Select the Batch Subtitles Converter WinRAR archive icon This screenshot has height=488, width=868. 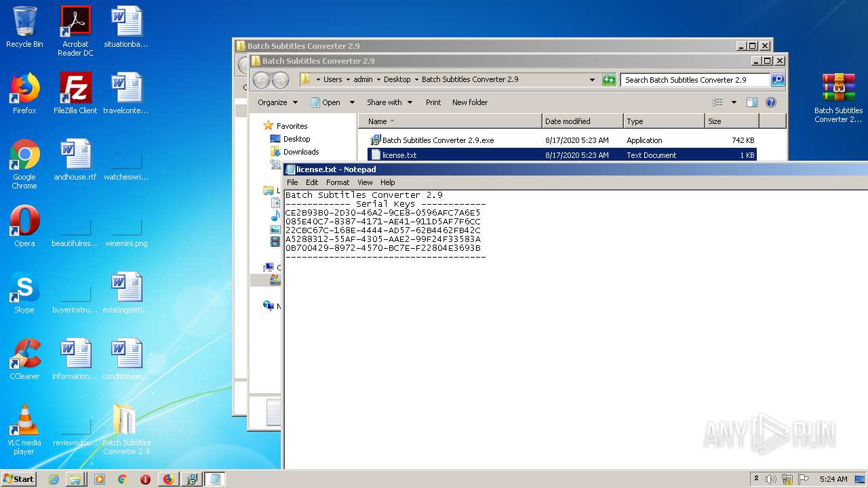point(838,98)
